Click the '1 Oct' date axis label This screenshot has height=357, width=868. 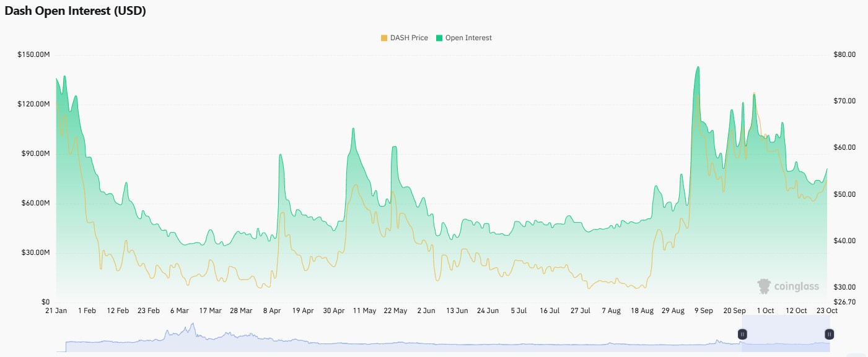click(765, 311)
